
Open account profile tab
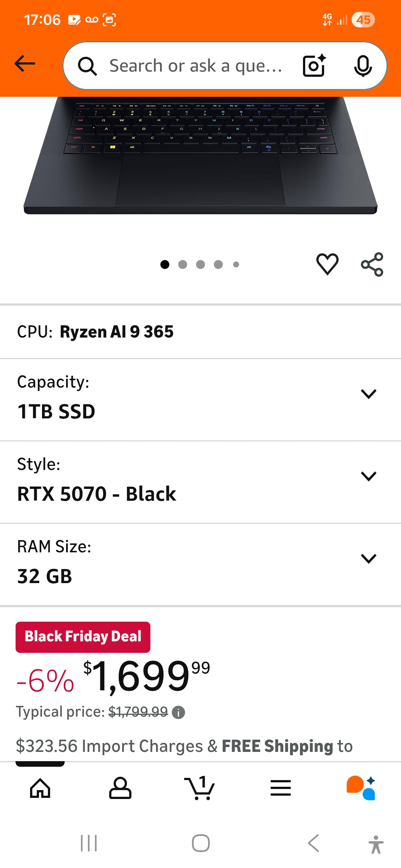(x=120, y=788)
